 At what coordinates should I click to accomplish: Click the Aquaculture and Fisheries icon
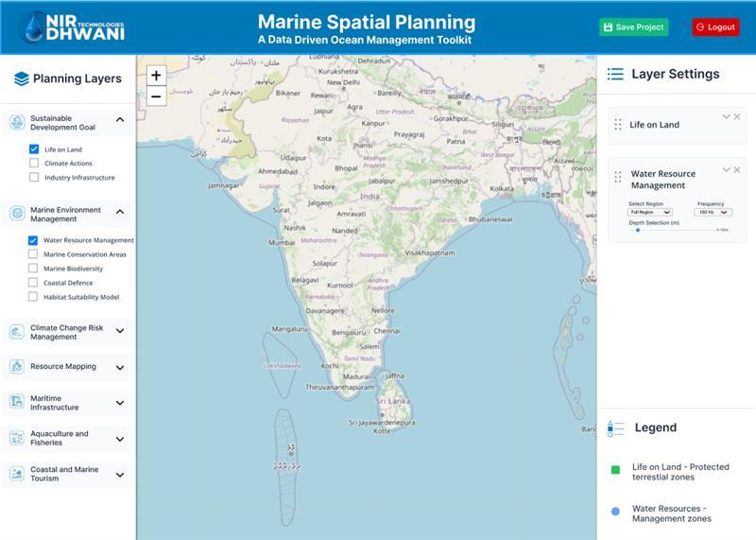point(17,438)
